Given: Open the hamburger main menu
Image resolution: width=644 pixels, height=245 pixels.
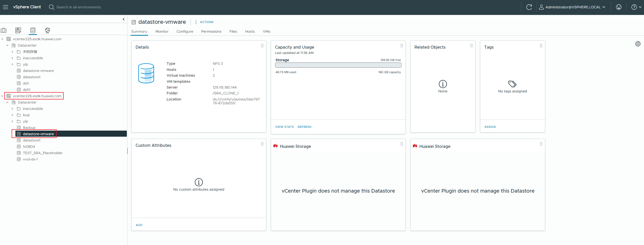Looking at the screenshot, I should 6,7.
